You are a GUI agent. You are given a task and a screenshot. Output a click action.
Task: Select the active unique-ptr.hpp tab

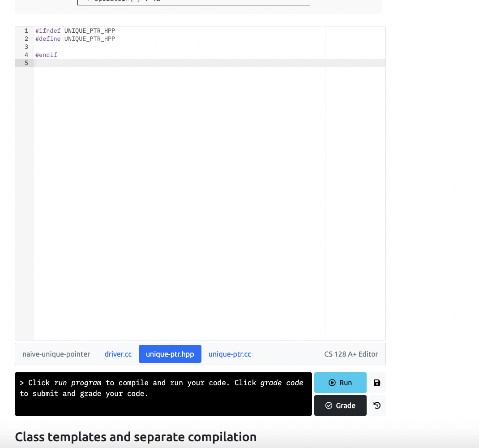[x=170, y=354]
